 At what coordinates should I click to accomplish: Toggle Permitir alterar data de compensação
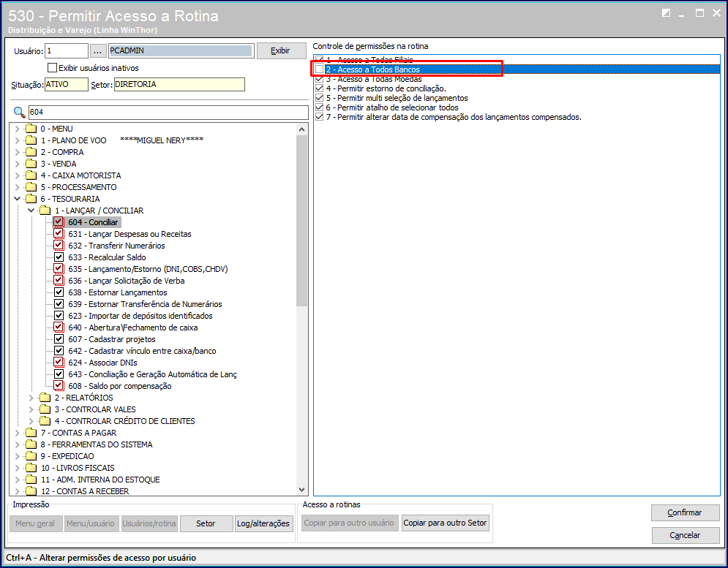click(320, 117)
